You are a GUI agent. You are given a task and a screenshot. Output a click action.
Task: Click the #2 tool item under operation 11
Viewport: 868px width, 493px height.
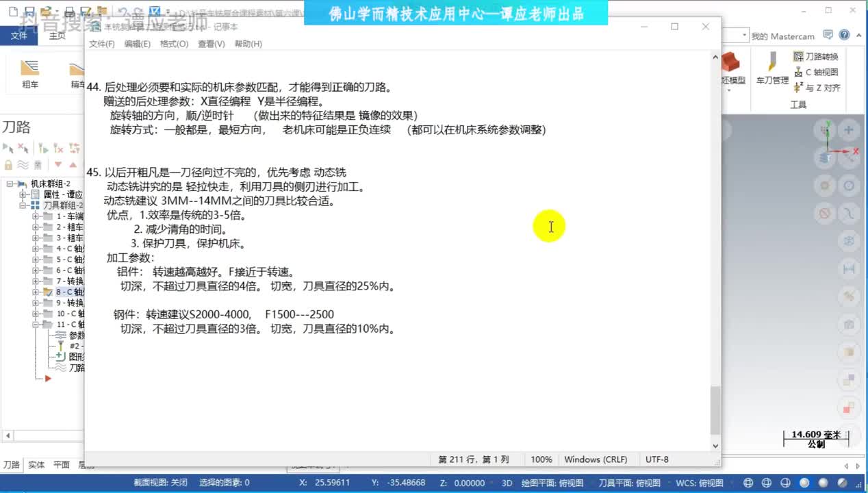click(x=68, y=346)
